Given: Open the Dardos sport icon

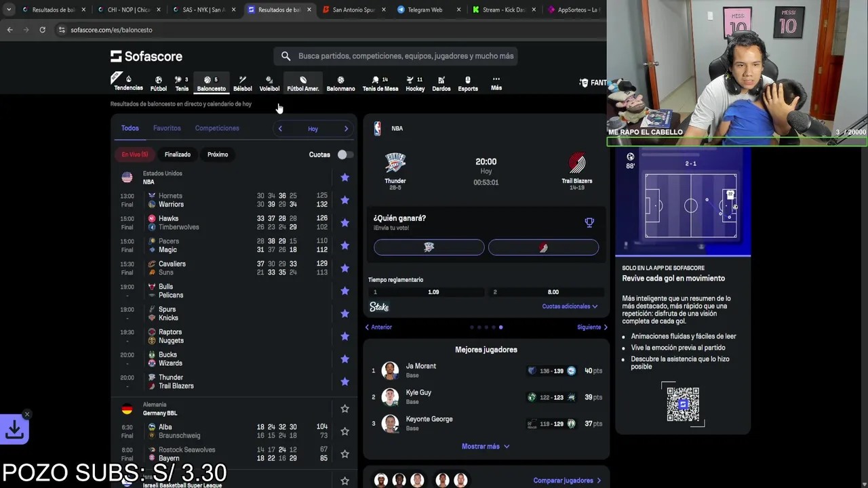Looking at the screenshot, I should tap(441, 83).
